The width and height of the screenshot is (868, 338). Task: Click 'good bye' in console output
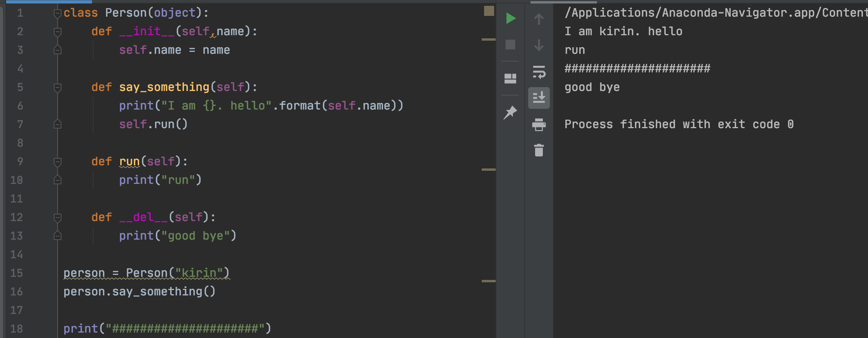click(x=592, y=87)
